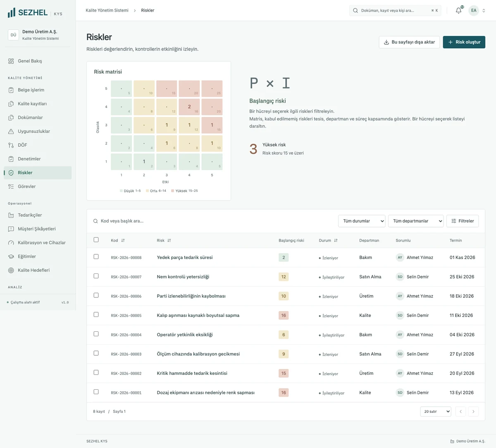Click the Kalite Hedefleri target icon
The width and height of the screenshot is (496, 448).
click(x=11, y=271)
